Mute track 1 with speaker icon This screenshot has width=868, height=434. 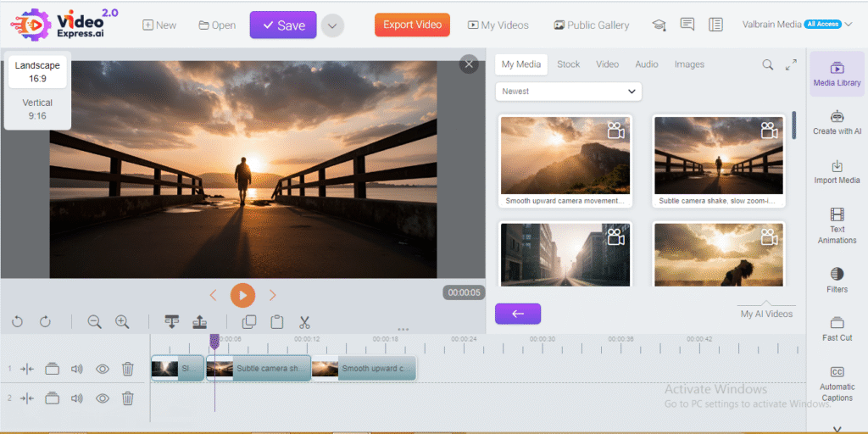click(x=77, y=369)
